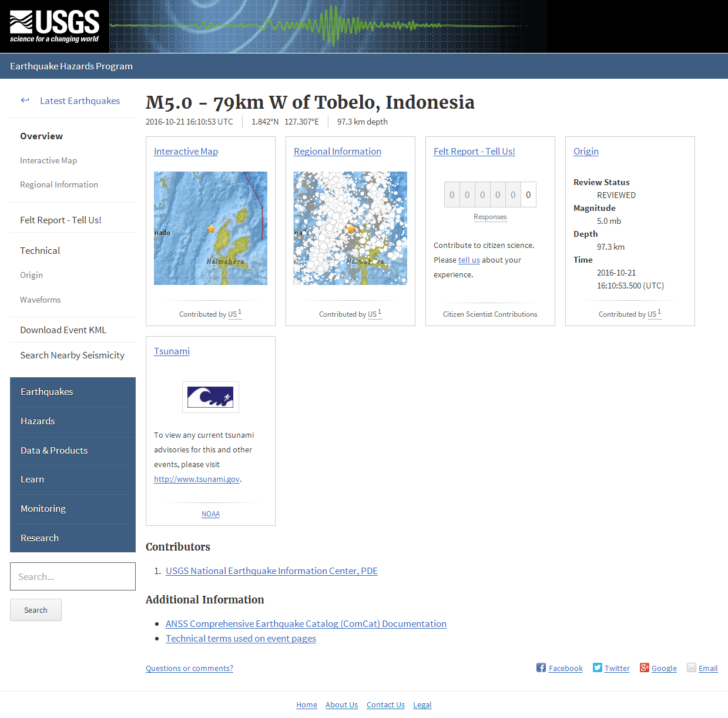This screenshot has width=728, height=718.
Task: Click the NOAA tsunami wave icon
Action: 210,397
